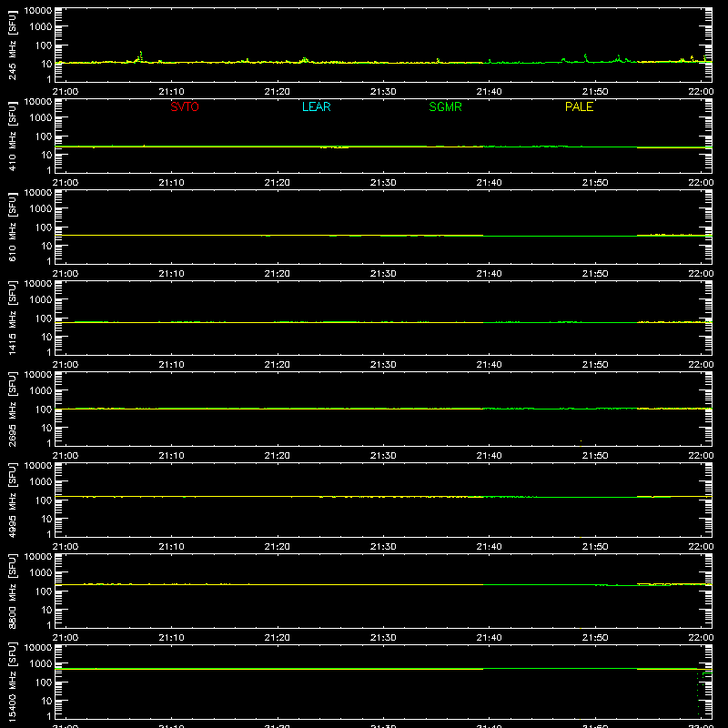Click the 10000 tick label on 15400 MHz plot
The image size is (728, 728).
tap(38, 648)
